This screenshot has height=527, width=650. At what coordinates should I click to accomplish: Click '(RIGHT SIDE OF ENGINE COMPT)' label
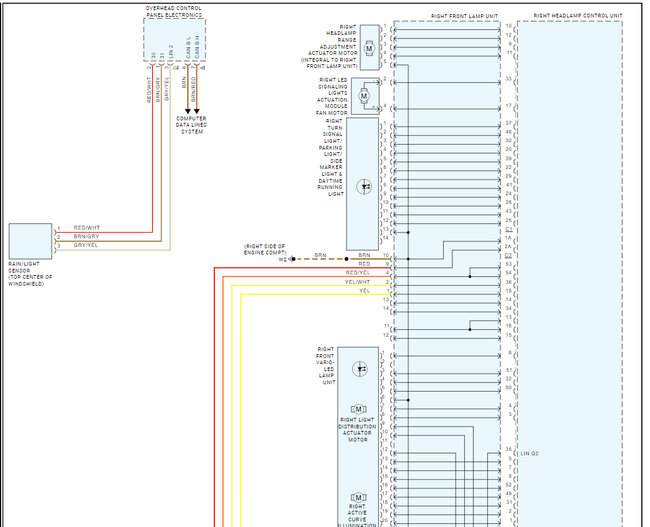click(265, 249)
